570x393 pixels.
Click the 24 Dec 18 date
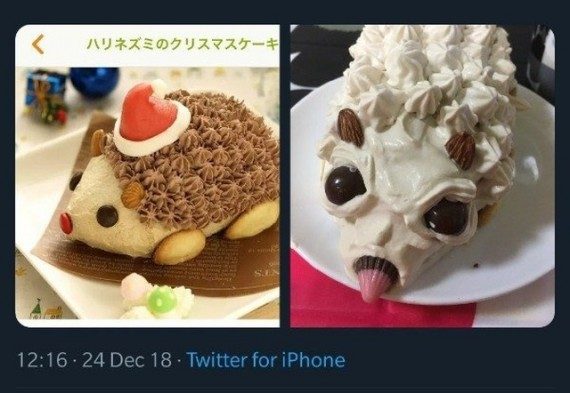click(127, 360)
